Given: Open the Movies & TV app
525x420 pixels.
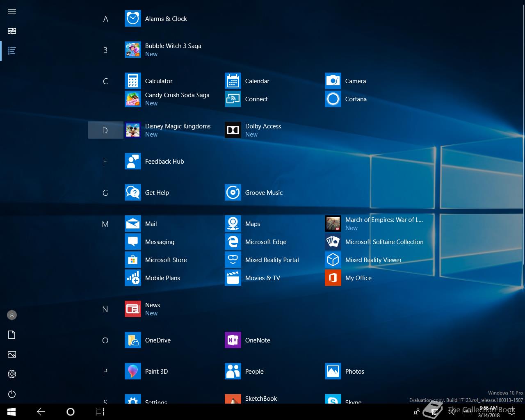Looking at the screenshot, I should point(273,278).
